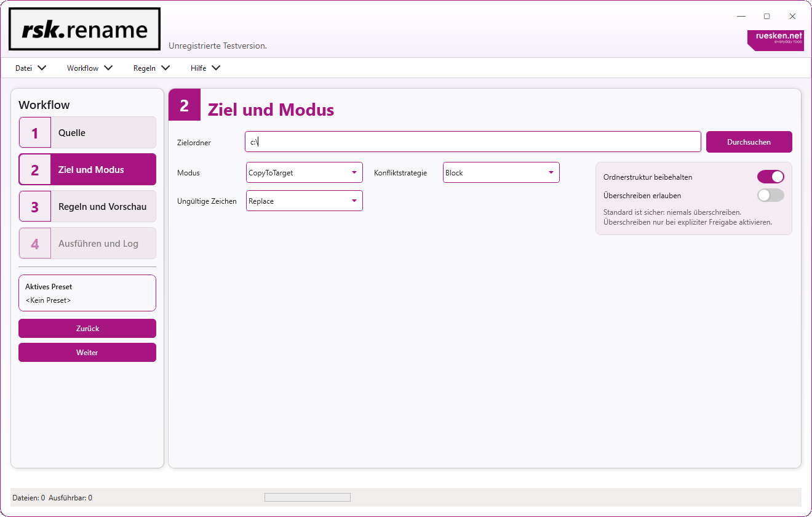Open the Datei menu
Screen dimensions: 812x517
tap(30, 68)
